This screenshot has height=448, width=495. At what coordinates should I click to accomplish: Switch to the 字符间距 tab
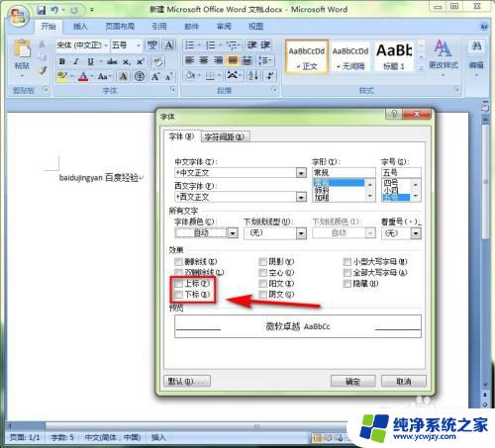pyautogui.click(x=225, y=136)
